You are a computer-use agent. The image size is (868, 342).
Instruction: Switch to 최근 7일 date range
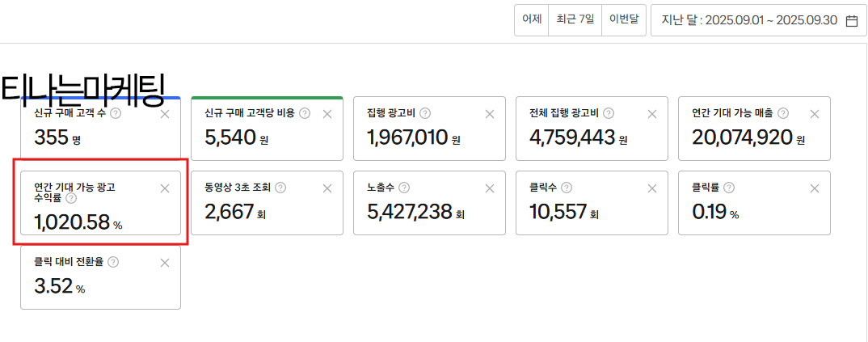(x=575, y=20)
